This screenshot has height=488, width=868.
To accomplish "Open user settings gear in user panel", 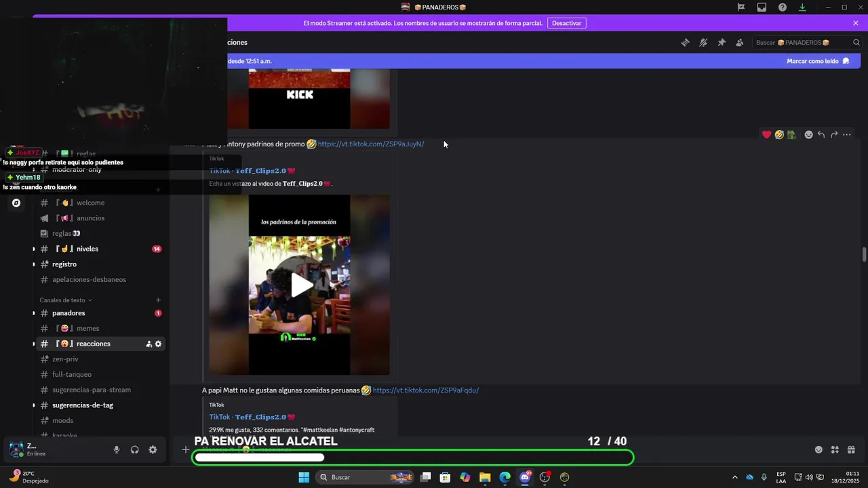I will (x=153, y=449).
